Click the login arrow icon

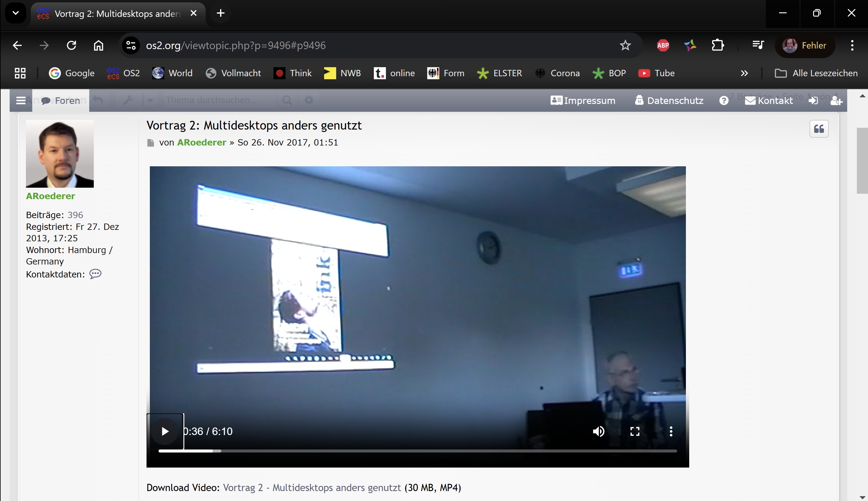pyautogui.click(x=813, y=101)
